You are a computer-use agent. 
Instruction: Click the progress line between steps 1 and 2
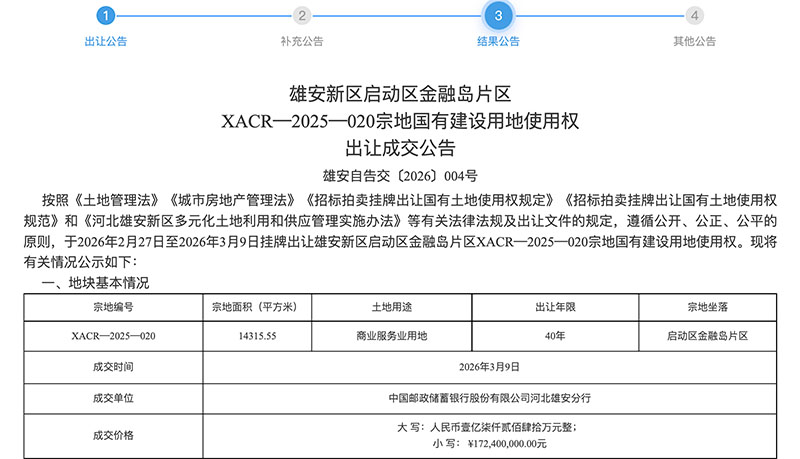click(204, 15)
